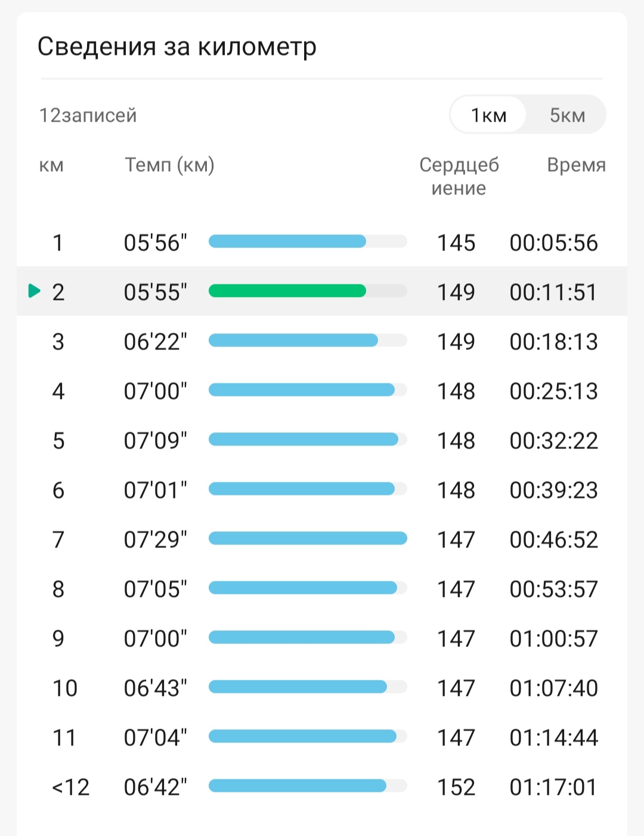Click the pace bar for kilometer 7
This screenshot has height=836, width=644.
308,538
